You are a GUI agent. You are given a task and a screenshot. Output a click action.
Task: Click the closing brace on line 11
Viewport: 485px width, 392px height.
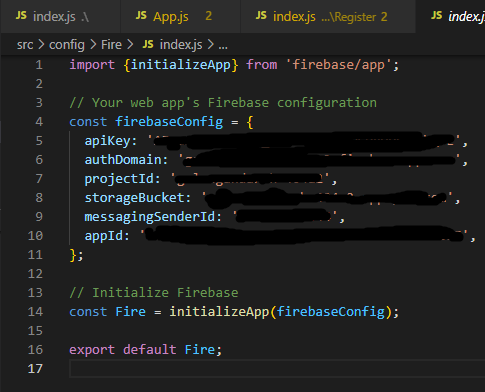[x=73, y=255]
